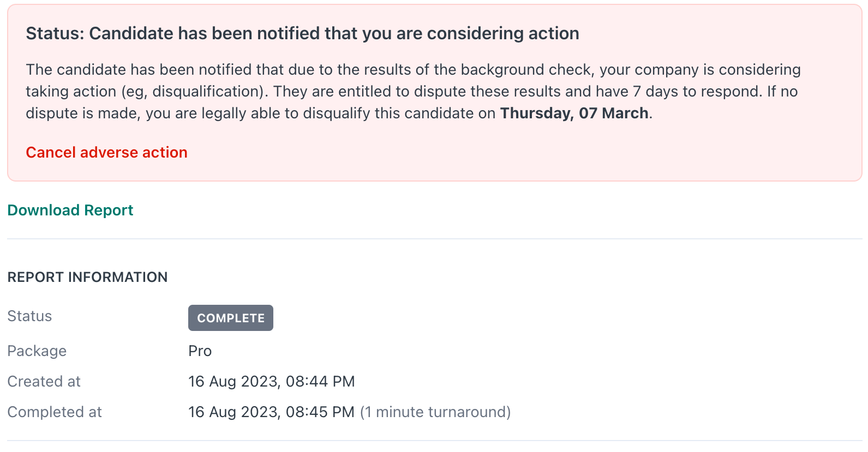
Task: Click the divider line below Download Report
Action: click(434, 239)
